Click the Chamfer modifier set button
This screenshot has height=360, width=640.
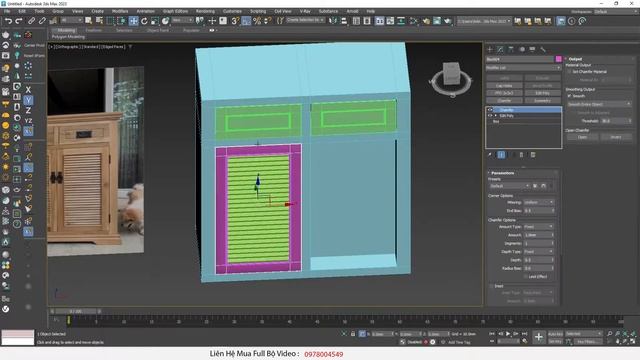(x=504, y=100)
